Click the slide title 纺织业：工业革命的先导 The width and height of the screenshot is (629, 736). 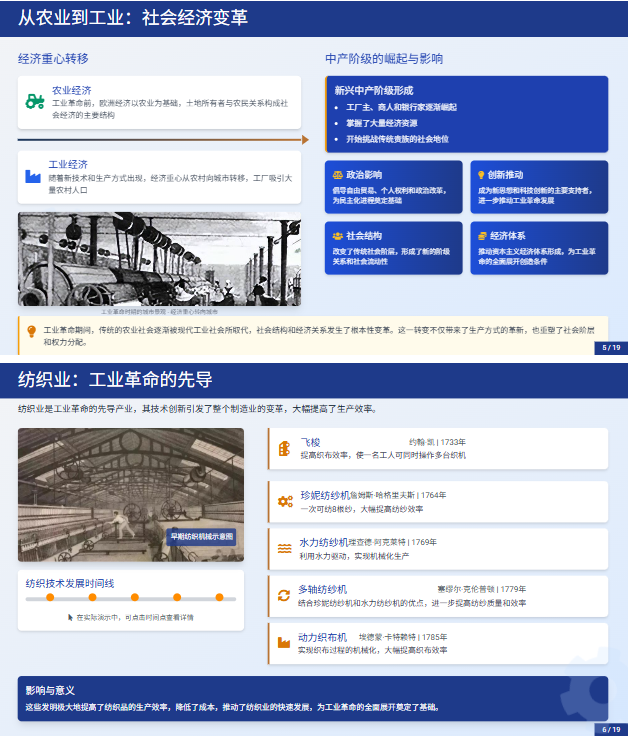tap(115, 379)
